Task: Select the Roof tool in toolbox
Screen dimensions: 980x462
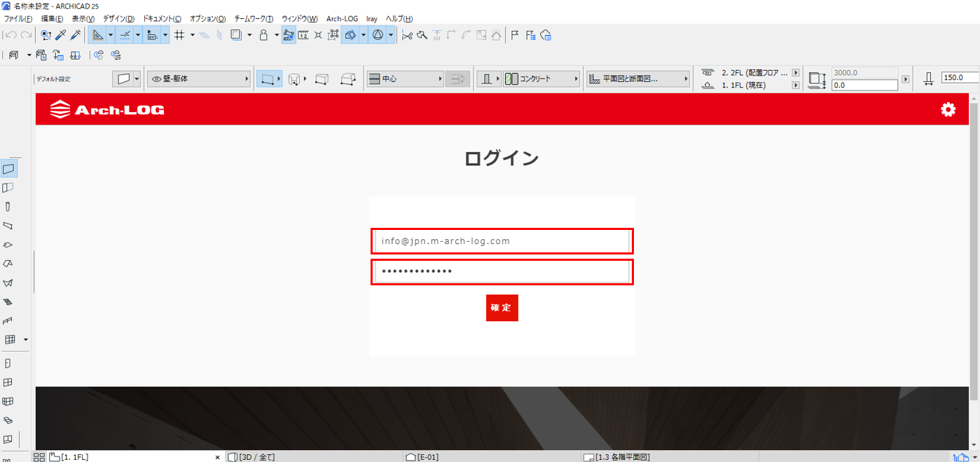Action: point(8,264)
